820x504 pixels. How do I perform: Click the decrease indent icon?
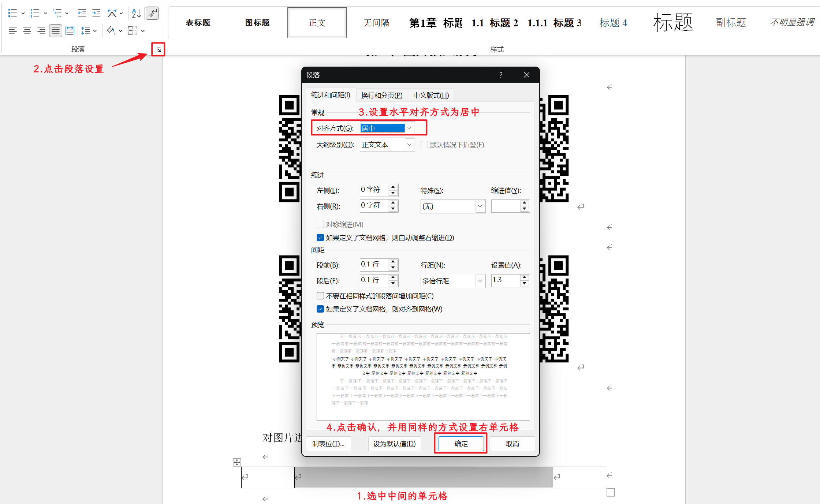[82, 13]
